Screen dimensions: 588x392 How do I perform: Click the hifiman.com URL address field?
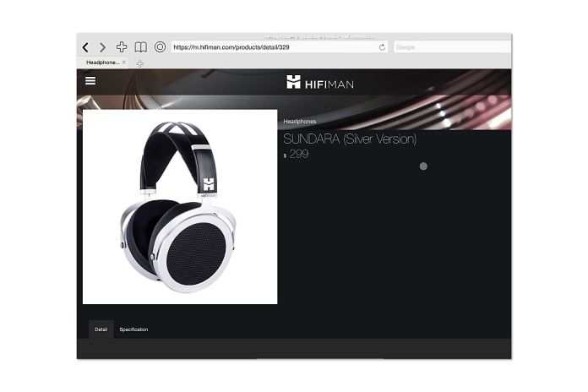click(x=280, y=47)
